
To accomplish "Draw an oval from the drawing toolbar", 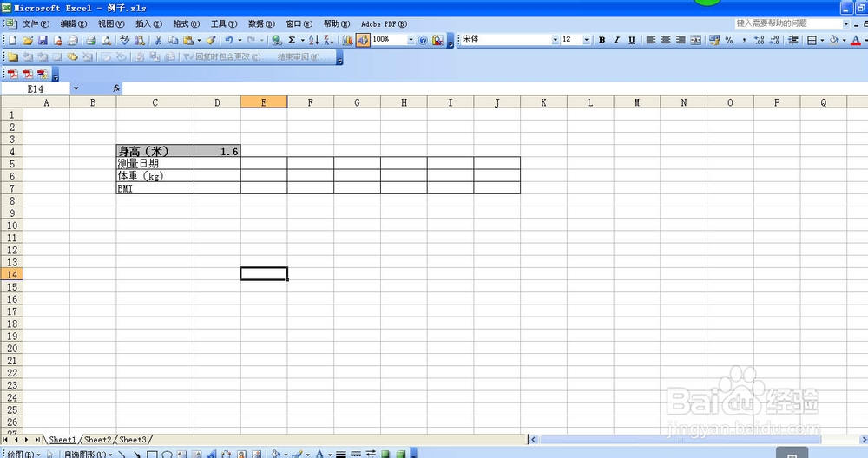I will pyautogui.click(x=167, y=455).
